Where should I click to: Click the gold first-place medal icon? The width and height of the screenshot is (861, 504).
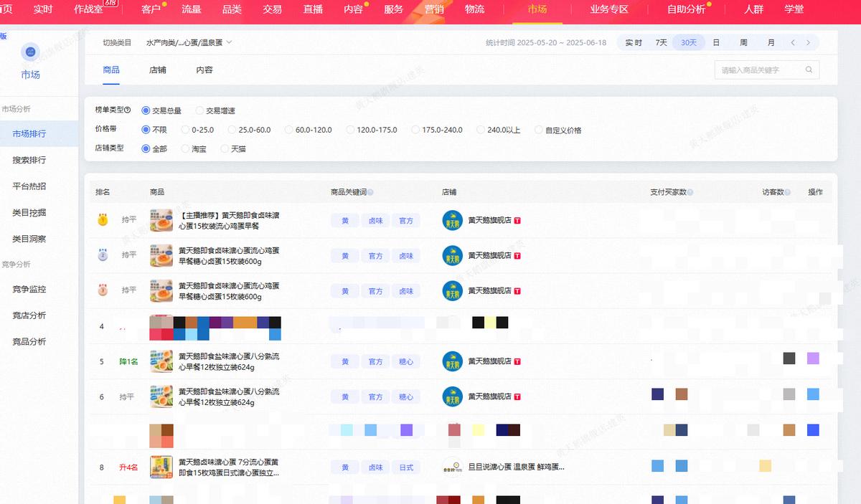click(x=103, y=220)
